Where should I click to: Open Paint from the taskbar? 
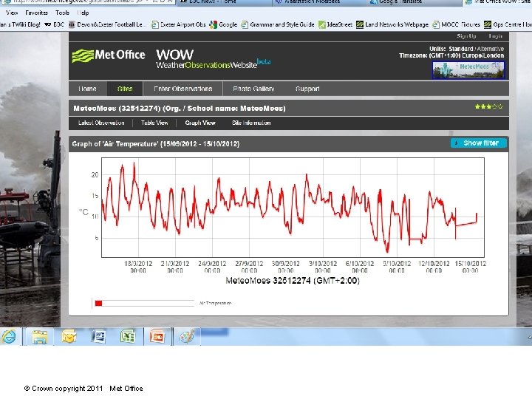[187, 337]
